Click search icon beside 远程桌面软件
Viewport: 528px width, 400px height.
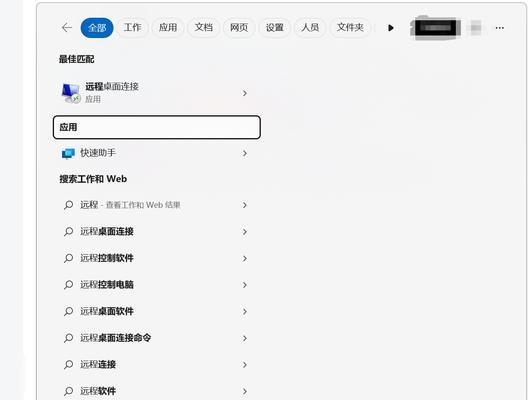(68, 311)
